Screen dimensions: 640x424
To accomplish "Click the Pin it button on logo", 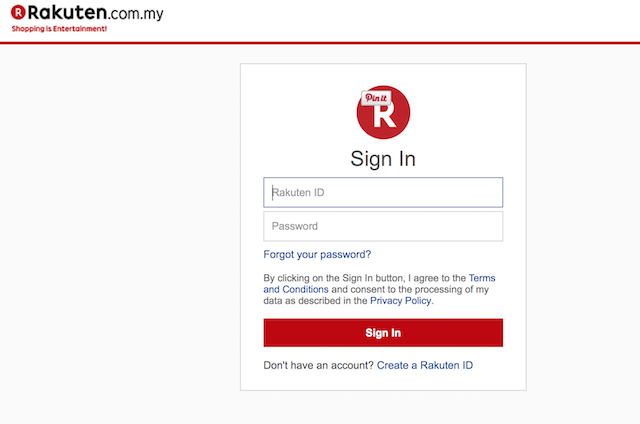I will [375, 98].
